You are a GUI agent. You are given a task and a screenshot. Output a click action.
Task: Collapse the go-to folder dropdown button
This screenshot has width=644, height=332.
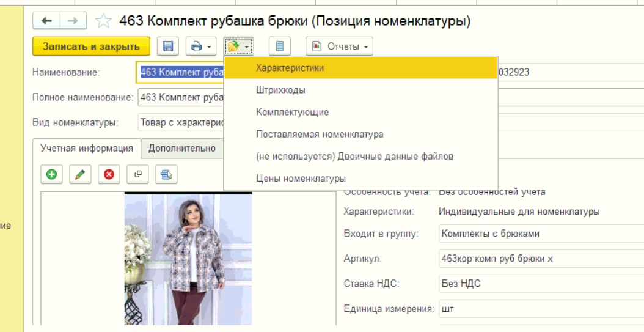coord(238,46)
